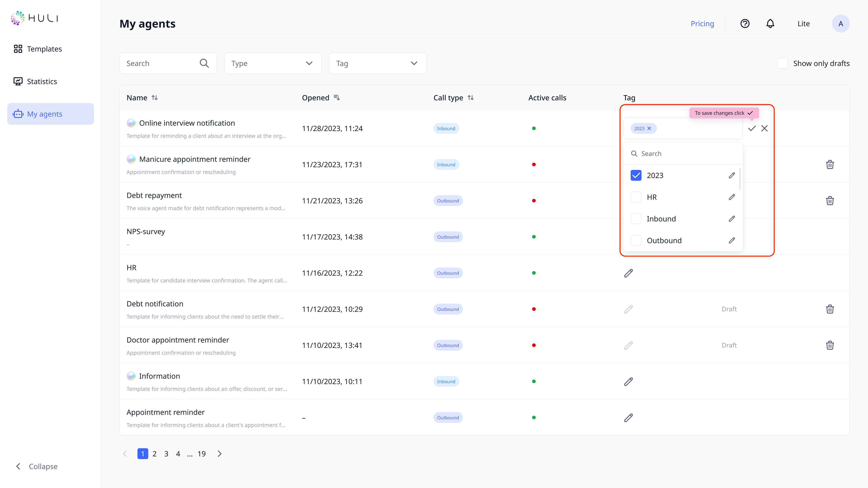Open the notifications bell
This screenshot has width=868, height=488.
(x=770, y=23)
